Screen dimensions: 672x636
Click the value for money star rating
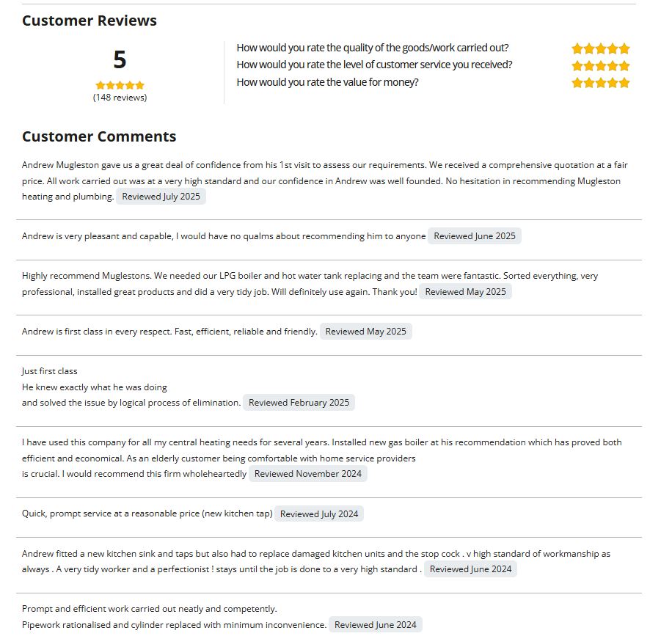coord(600,82)
